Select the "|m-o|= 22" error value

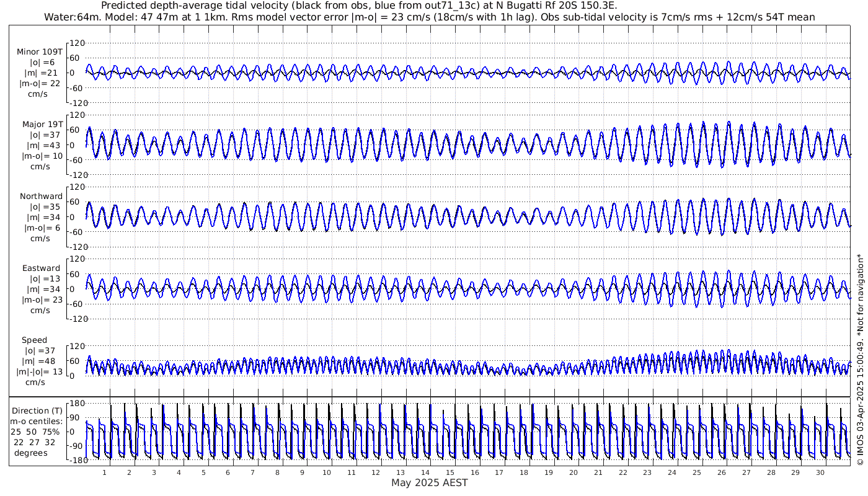40,84
